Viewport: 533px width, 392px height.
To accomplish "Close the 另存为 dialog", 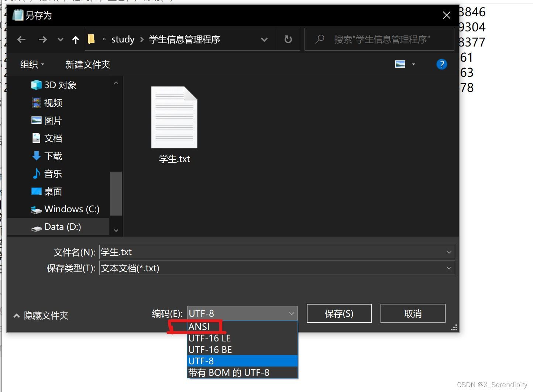I will pos(446,15).
